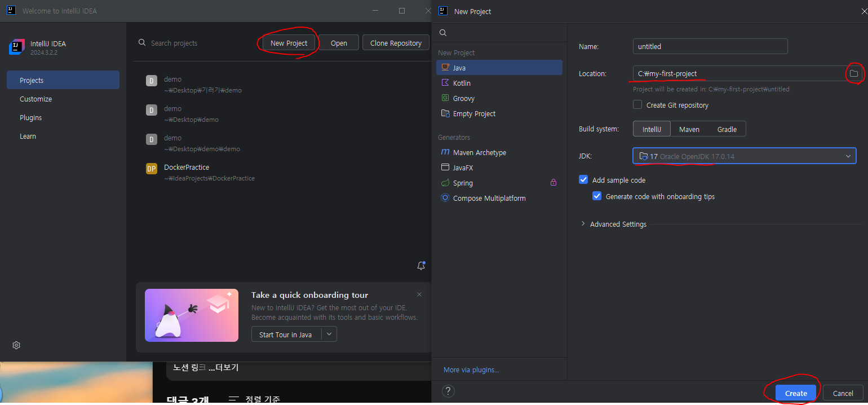Click Start Tour in Java button
This screenshot has height=405, width=868.
(286, 334)
